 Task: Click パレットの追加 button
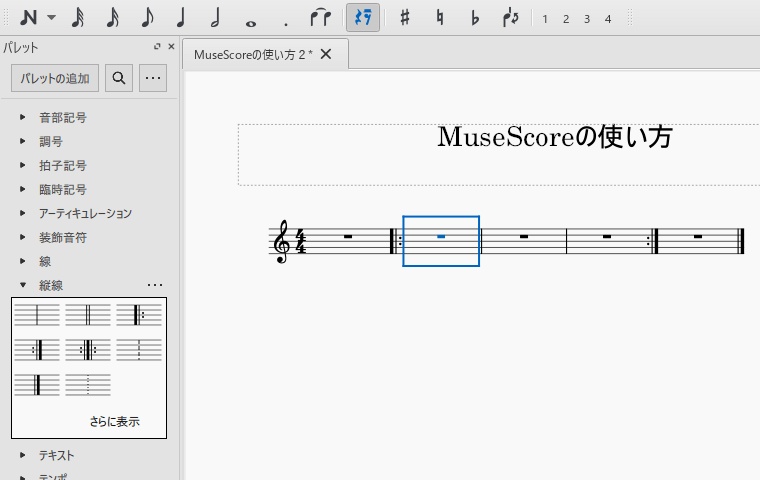(55, 78)
